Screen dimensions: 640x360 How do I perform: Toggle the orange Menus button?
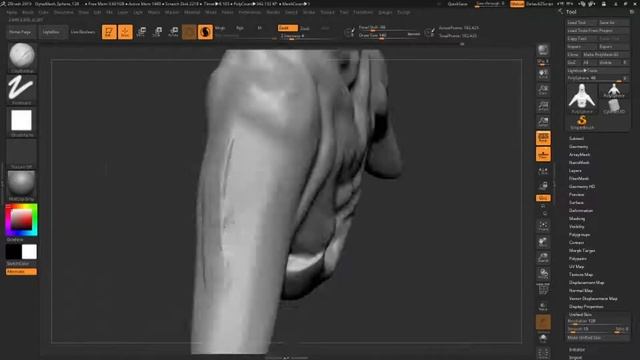(x=517, y=4)
